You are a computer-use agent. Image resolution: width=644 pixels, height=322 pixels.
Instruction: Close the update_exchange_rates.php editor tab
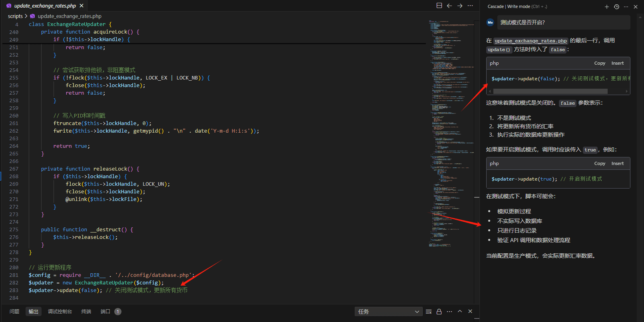[x=81, y=6]
